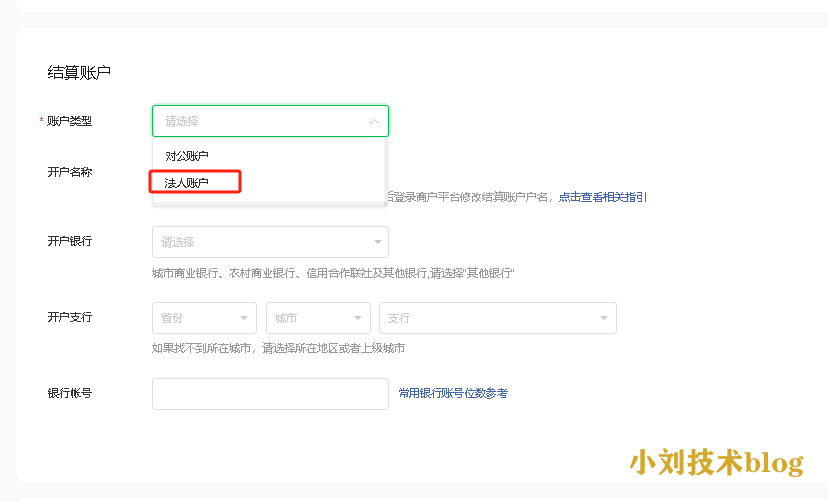Click the 城市 dropdown caret icon
The width and height of the screenshot is (828, 502).
(358, 318)
